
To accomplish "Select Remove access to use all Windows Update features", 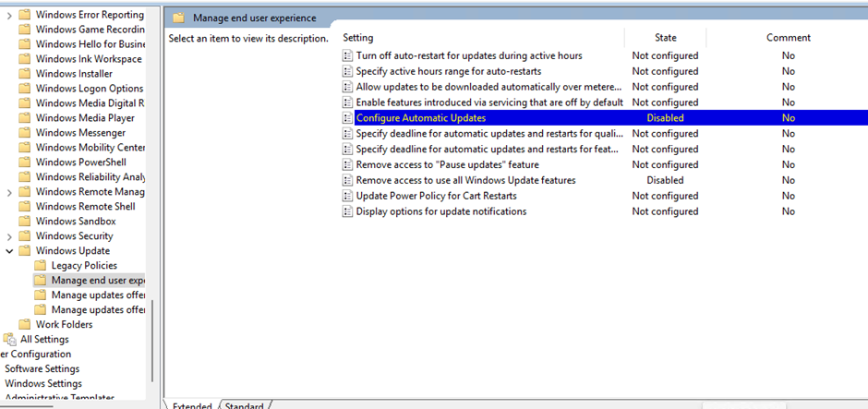I will (465, 180).
